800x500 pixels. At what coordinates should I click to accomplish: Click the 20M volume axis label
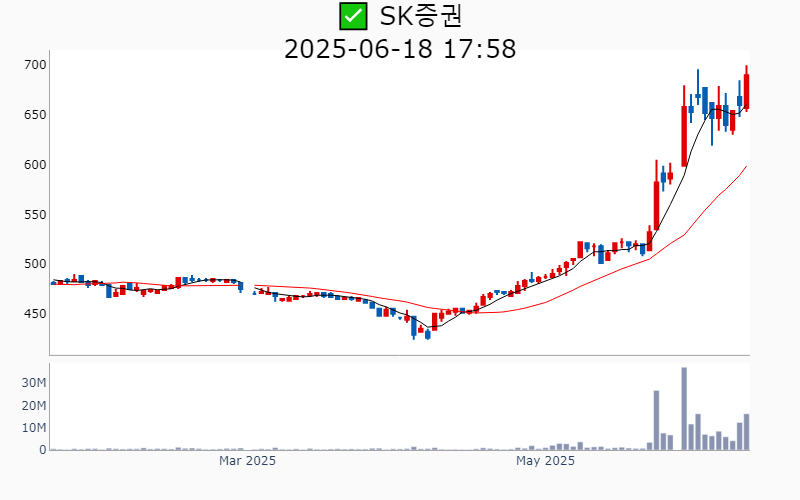point(34,406)
